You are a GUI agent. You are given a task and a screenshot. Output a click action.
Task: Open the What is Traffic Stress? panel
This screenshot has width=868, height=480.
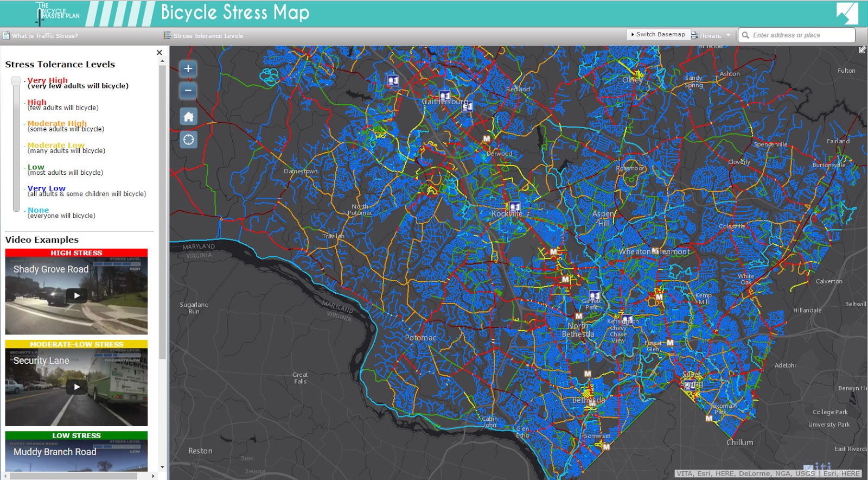click(x=45, y=36)
